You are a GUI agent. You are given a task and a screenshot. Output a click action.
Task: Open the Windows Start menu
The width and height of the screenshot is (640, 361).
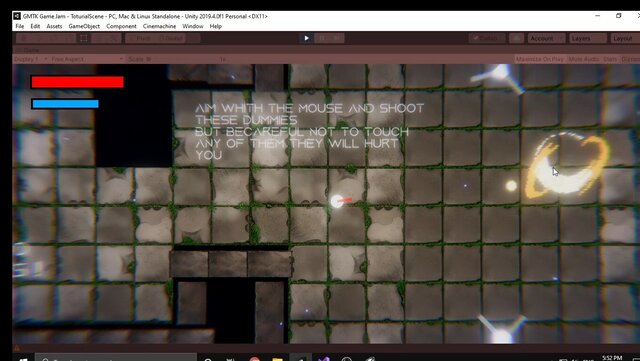tap(23, 359)
